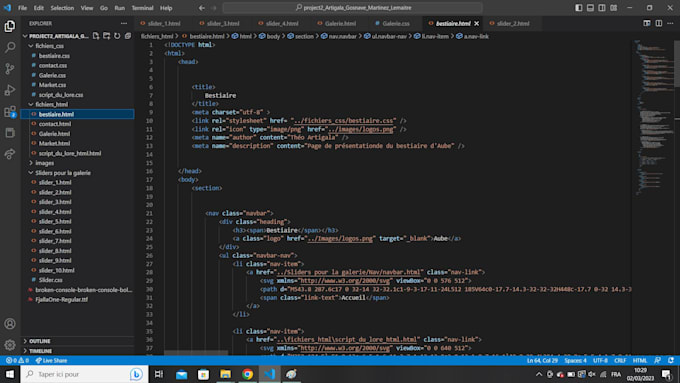The height and width of the screenshot is (383, 680).
Task: Open the Explorer view in activity bar
Action: pos(10,26)
